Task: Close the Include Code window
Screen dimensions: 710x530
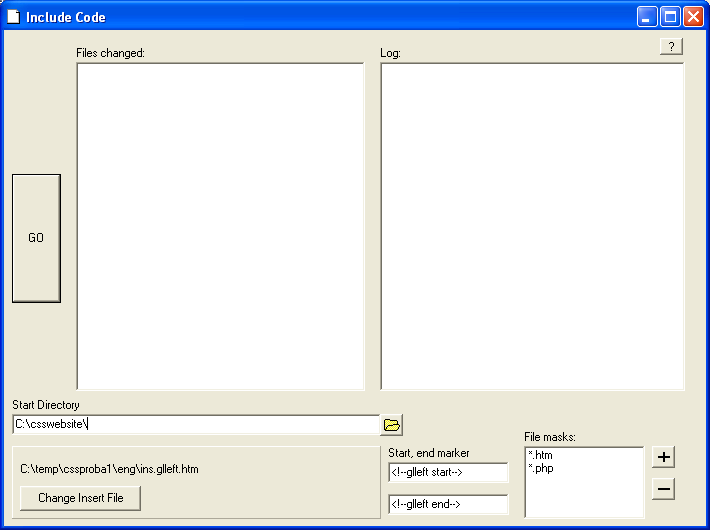Action: click(x=693, y=17)
